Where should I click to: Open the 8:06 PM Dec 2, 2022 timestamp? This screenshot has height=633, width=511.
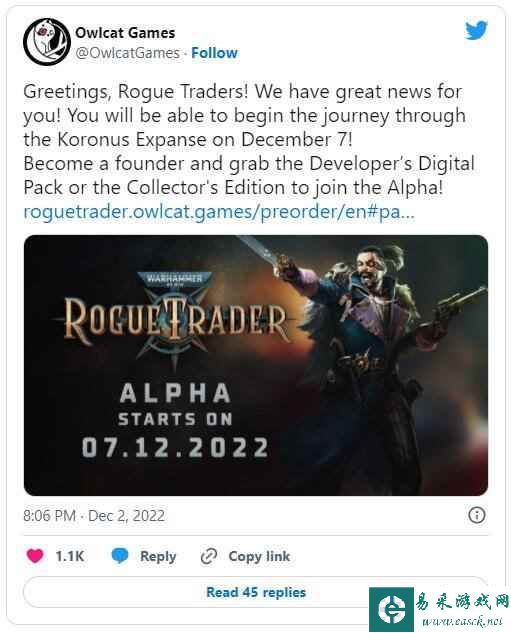pos(94,516)
